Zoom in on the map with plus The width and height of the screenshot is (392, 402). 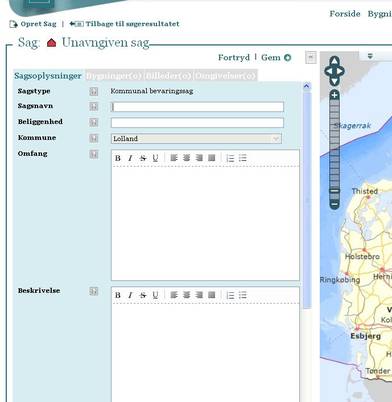coord(334,95)
